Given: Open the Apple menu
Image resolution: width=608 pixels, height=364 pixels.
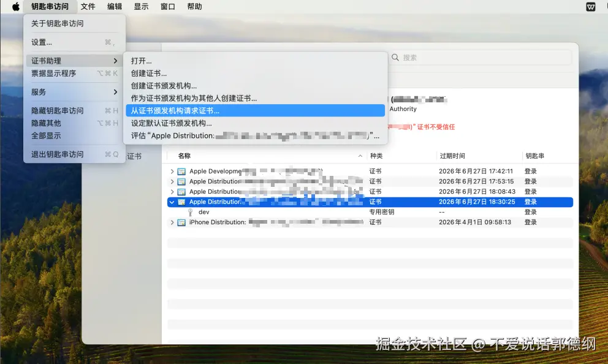Looking at the screenshot, I should pos(15,7).
